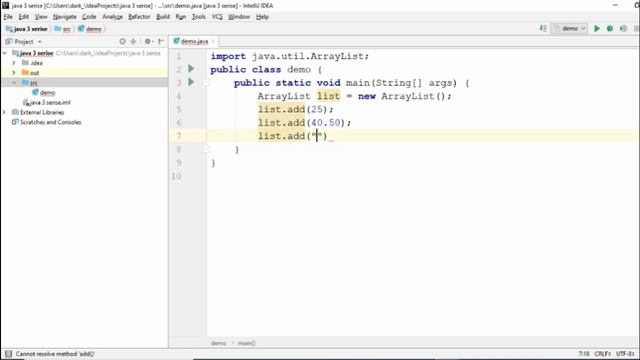Image resolution: width=640 pixels, height=360 pixels.
Task: Click the run gutter arrow beside main method
Action: pyautogui.click(x=191, y=82)
